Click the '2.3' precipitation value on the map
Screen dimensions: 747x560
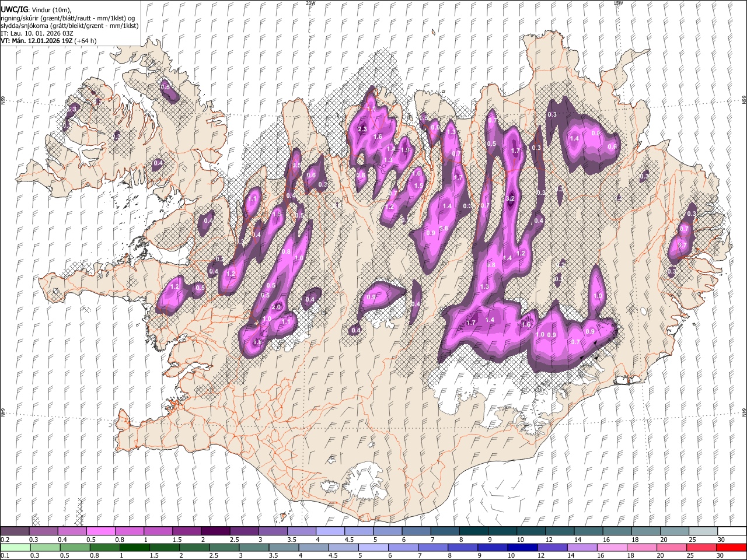(x=362, y=129)
